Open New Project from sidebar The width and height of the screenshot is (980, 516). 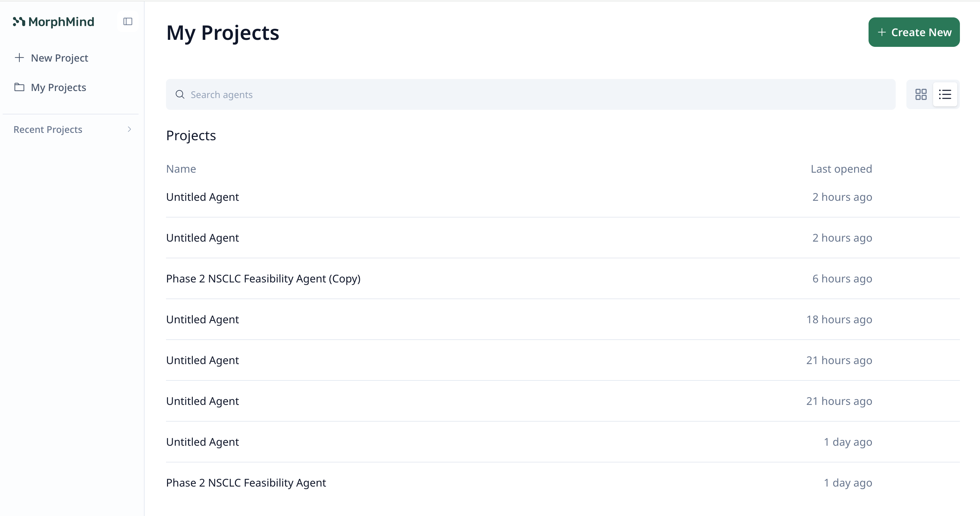point(59,58)
